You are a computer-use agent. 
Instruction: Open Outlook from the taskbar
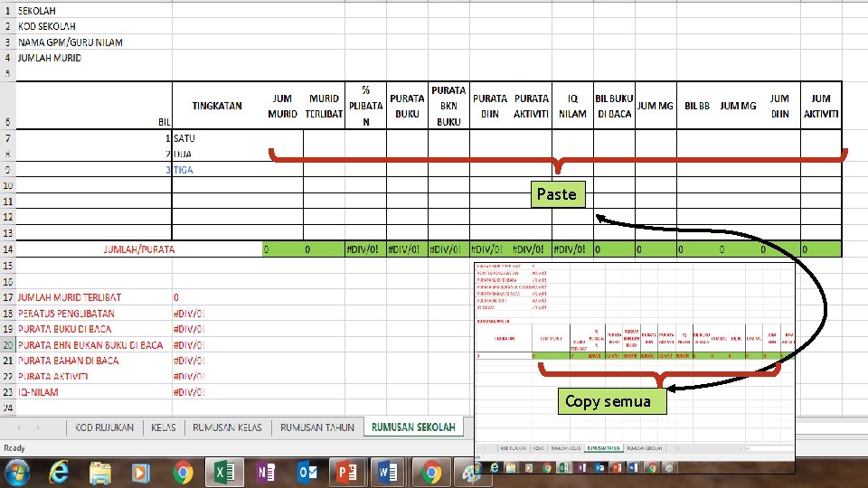click(307, 473)
